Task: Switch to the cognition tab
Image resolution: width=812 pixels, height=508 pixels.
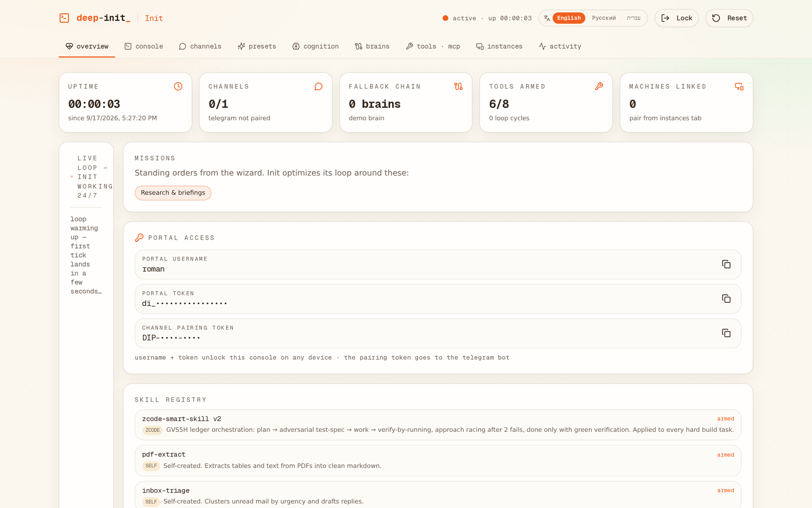Action: click(x=315, y=46)
